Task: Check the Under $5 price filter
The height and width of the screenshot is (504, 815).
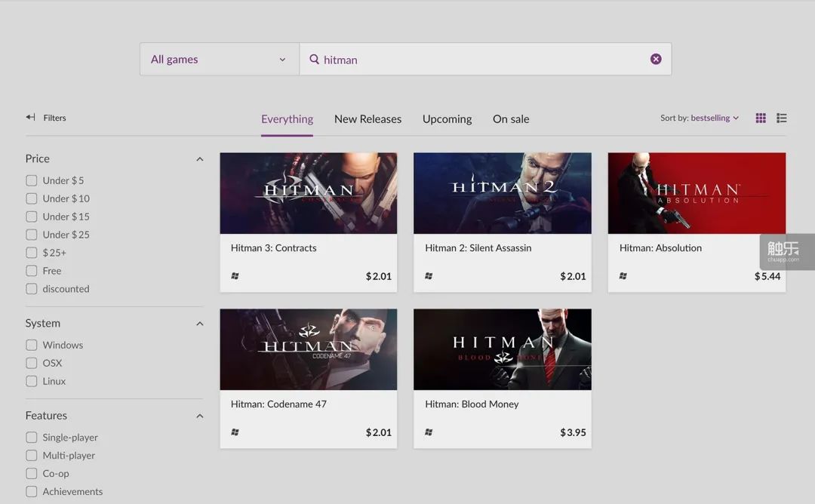Action: (x=32, y=180)
